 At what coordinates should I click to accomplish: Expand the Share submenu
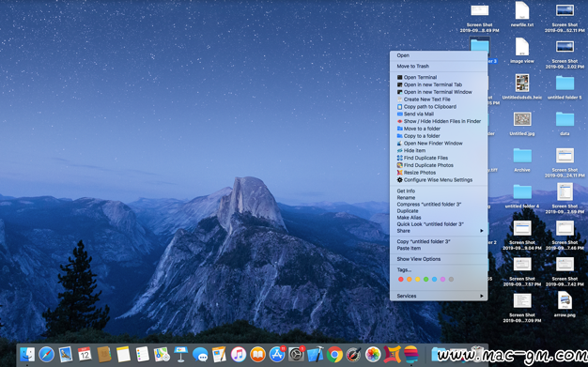(439, 231)
